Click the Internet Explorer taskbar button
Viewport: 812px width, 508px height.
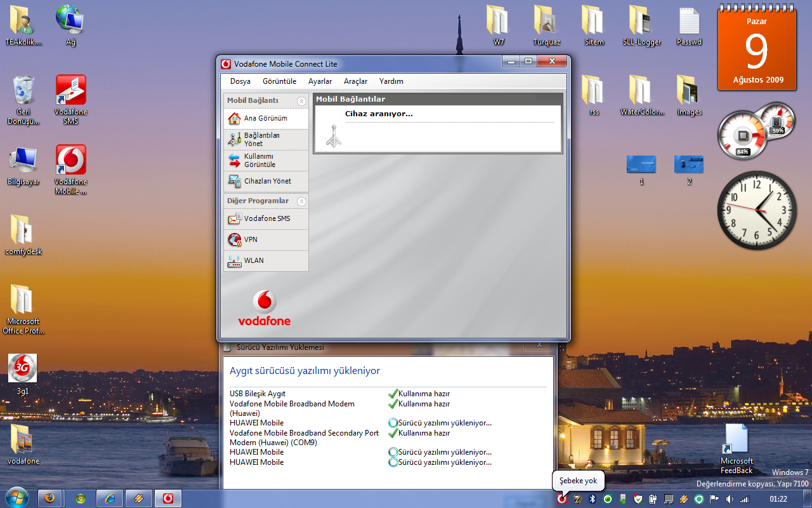point(110,498)
